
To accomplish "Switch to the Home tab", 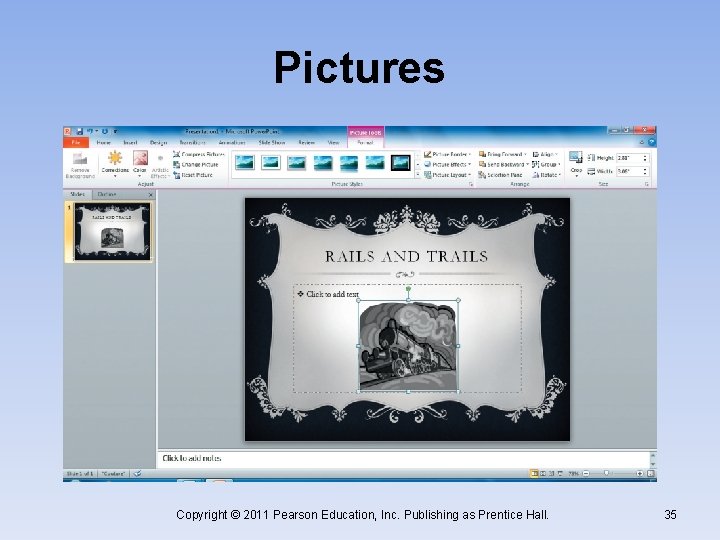I will coord(104,143).
